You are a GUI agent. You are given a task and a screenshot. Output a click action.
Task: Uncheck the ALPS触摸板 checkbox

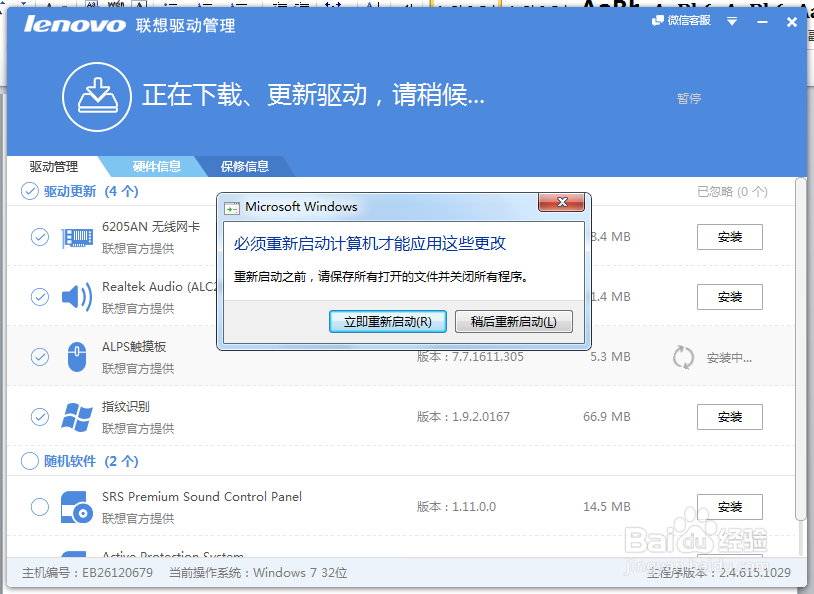pos(40,357)
